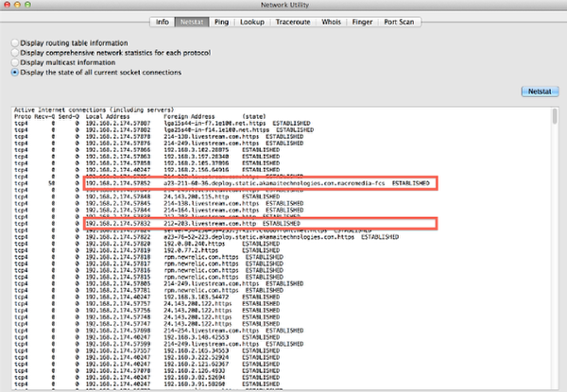567x392 pixels.
Task: Click the green zoom window button
Action: point(27,5)
